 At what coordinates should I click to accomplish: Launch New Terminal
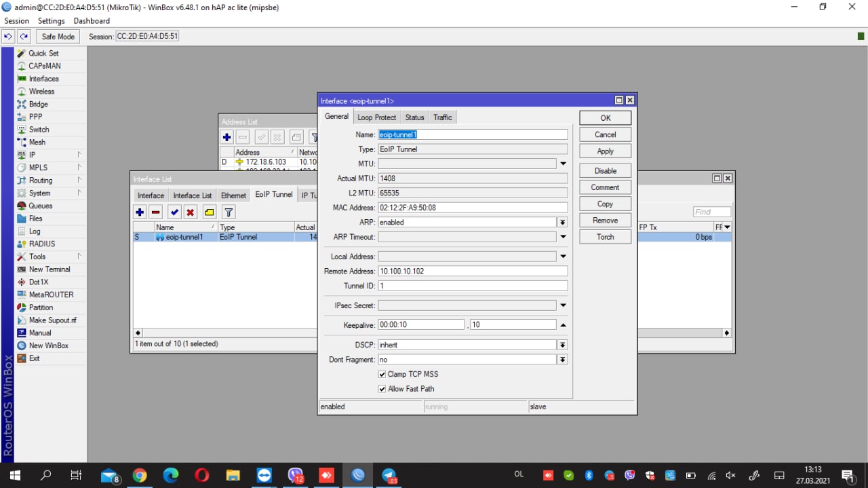click(x=49, y=269)
